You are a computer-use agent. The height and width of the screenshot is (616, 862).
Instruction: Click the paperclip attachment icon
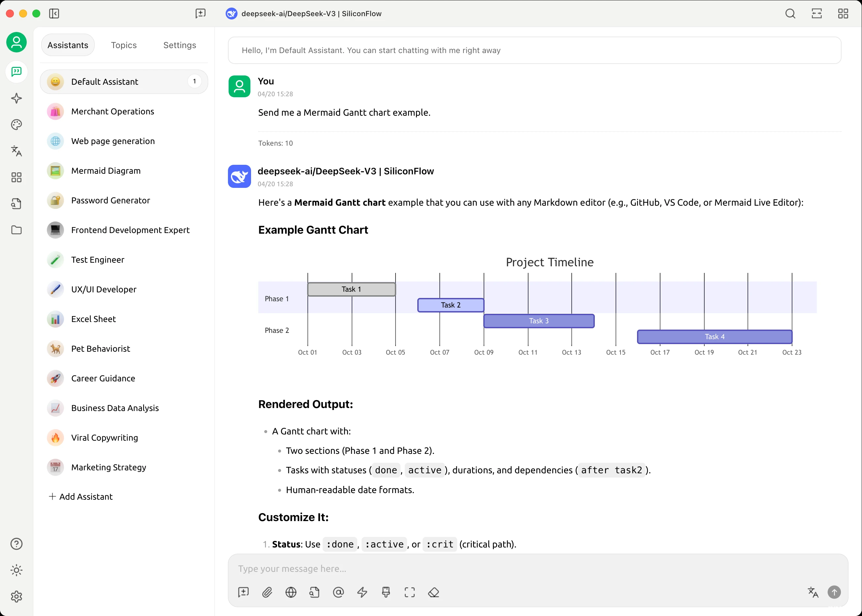point(267,592)
